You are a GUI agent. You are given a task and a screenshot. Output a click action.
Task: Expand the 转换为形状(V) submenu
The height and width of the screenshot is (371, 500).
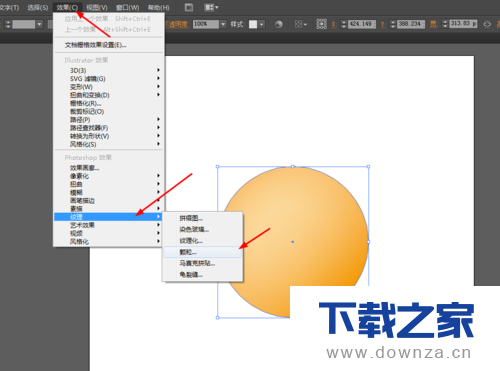point(109,136)
